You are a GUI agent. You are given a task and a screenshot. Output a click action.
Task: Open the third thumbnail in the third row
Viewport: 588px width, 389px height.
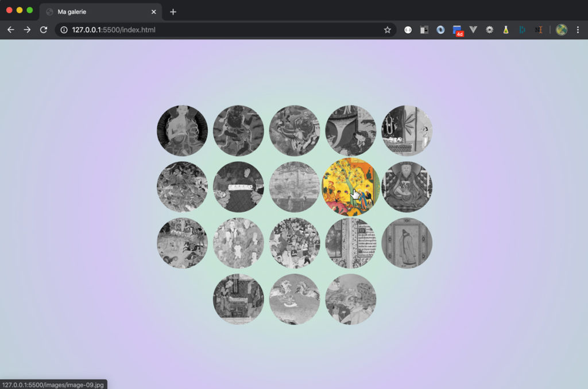coord(295,243)
